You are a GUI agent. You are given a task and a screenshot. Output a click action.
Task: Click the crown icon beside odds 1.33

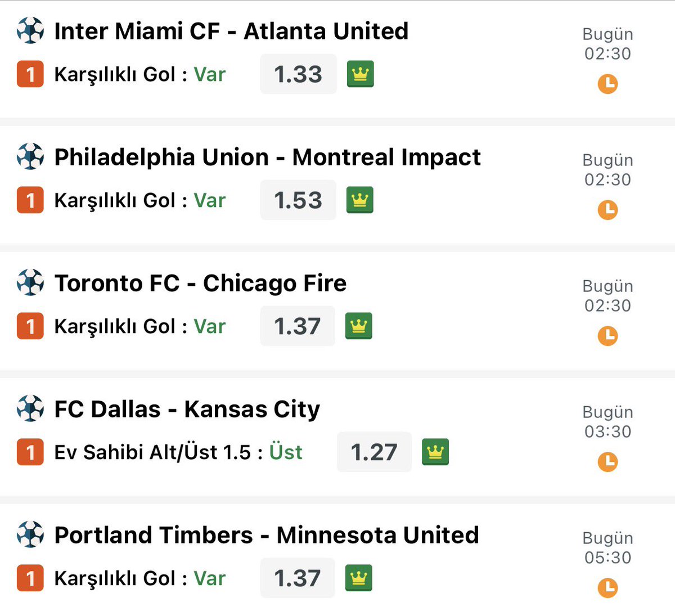tap(361, 74)
